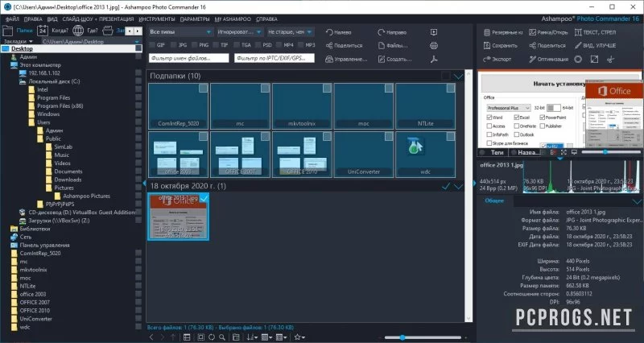Open СПРАВКА menu

tap(266, 19)
